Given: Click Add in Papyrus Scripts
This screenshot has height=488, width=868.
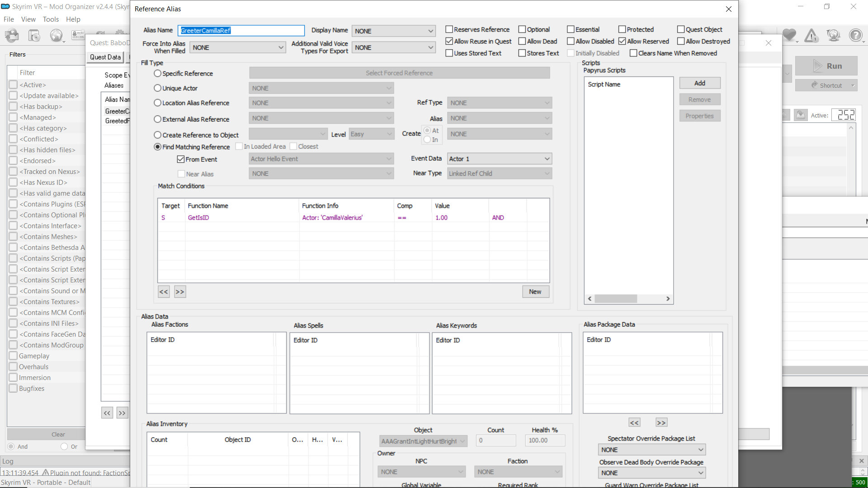Looking at the screenshot, I should pyautogui.click(x=699, y=83).
